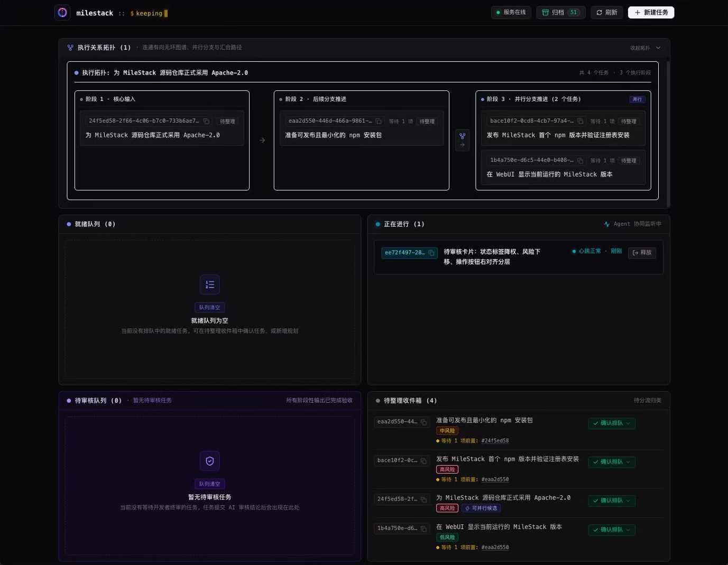Open the archive with 51 items
Viewport: 728px width, 565px height.
(560, 12)
